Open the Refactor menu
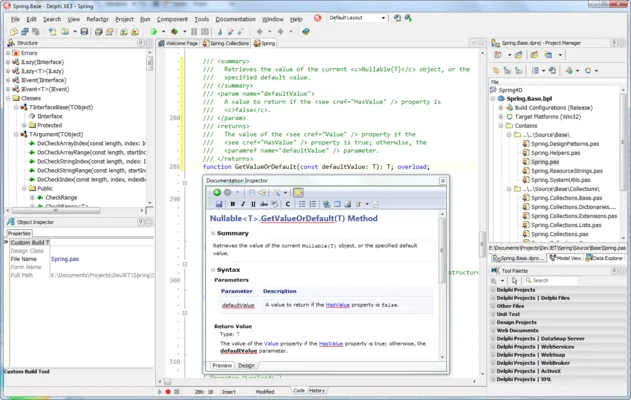 click(x=97, y=19)
